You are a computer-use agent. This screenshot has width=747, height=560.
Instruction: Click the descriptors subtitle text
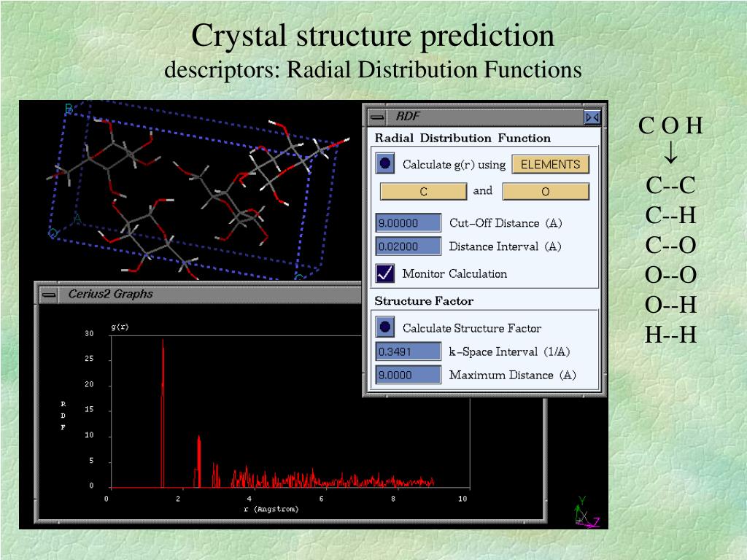coord(373,69)
